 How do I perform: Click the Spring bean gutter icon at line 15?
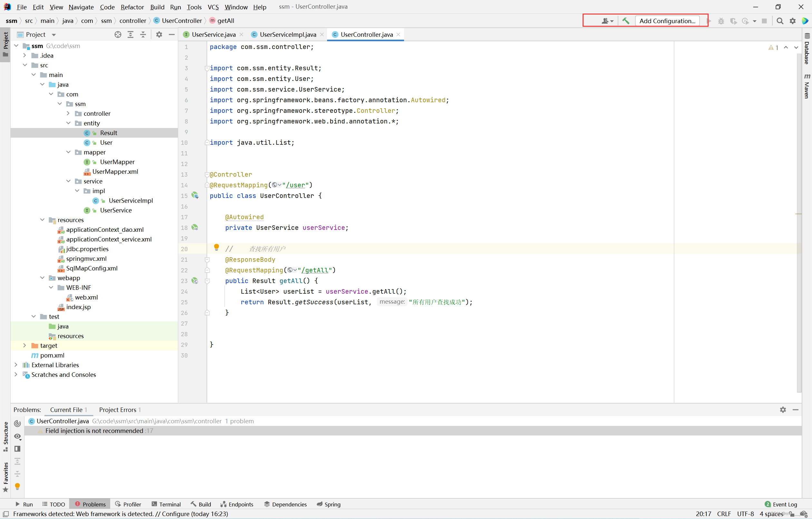(x=195, y=195)
